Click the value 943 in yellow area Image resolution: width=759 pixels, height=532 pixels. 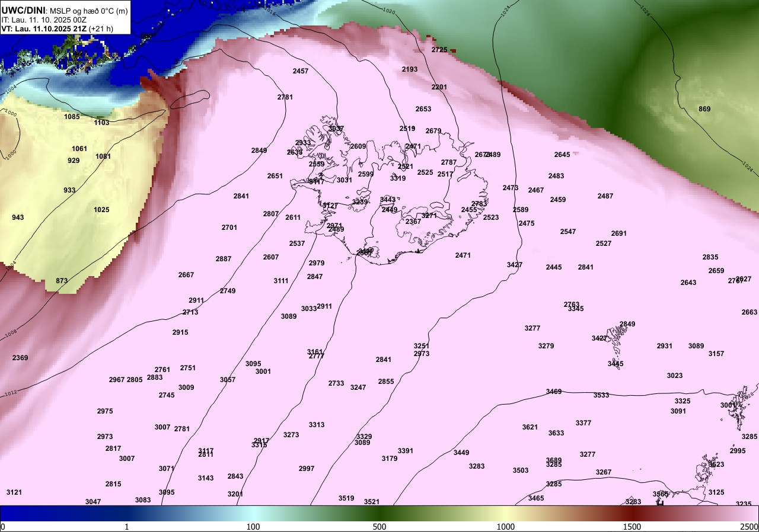18,217
